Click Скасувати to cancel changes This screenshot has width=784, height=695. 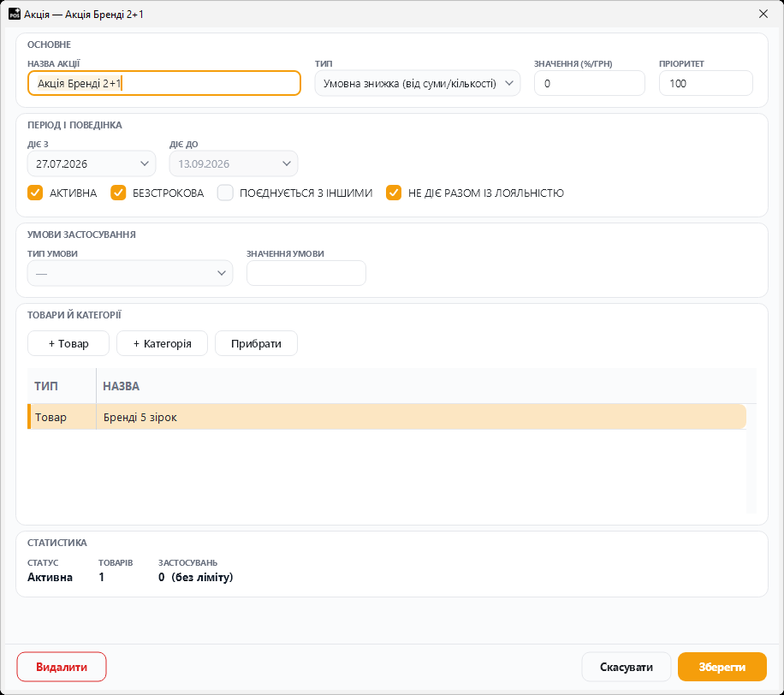tap(626, 667)
